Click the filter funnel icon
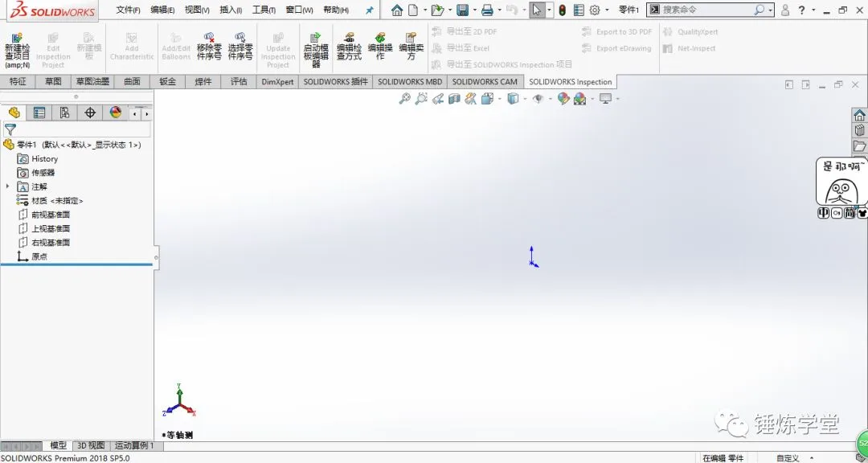The width and height of the screenshot is (868, 463). (10, 129)
